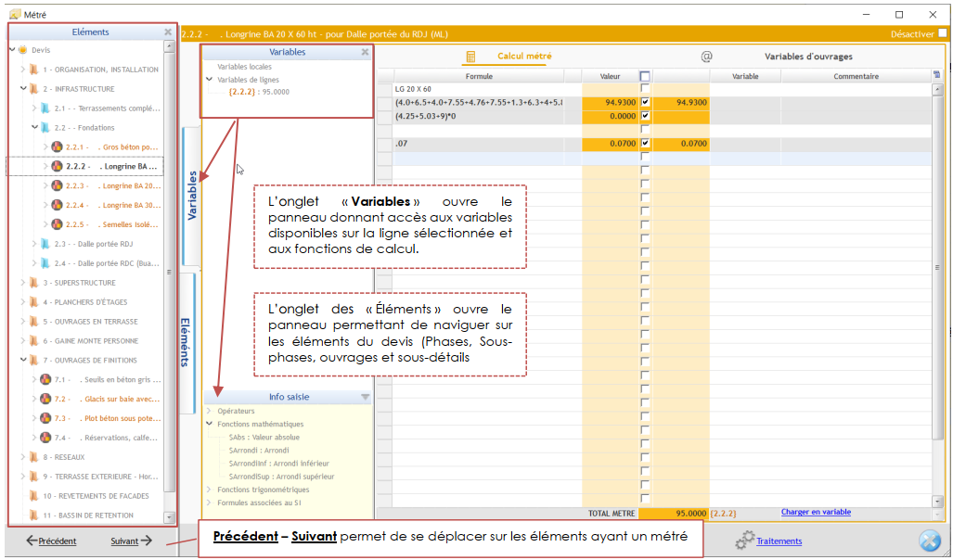Click the blue close icon at bottom right
The image size is (953, 560).
coord(930,541)
